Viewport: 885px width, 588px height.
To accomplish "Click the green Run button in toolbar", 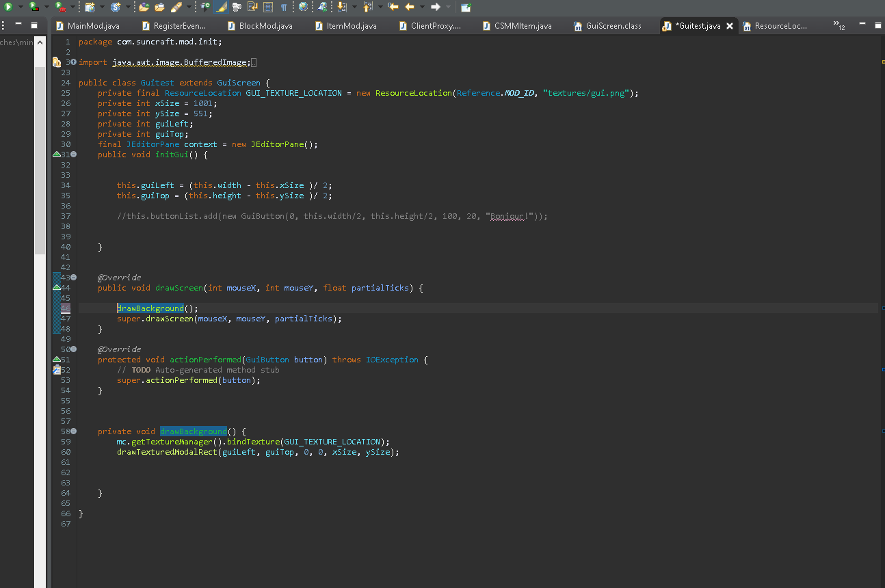I will click(x=8, y=7).
